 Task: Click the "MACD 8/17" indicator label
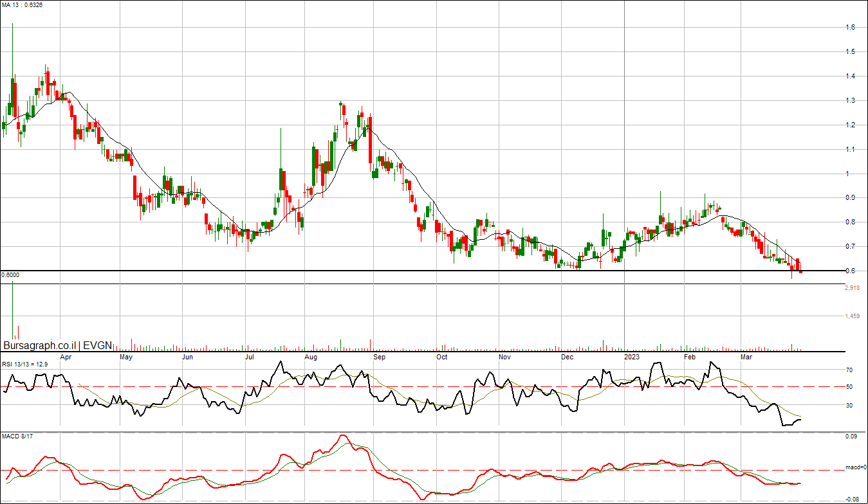pyautogui.click(x=16, y=437)
